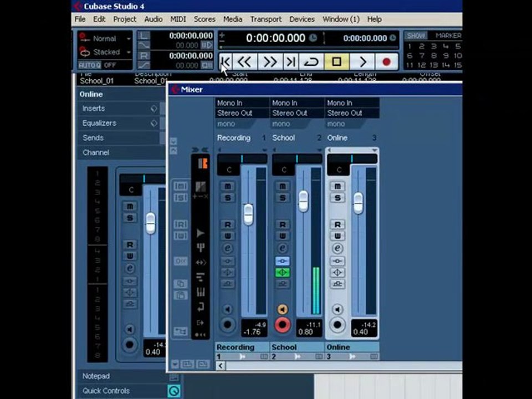Jump to marker 15

458,65
